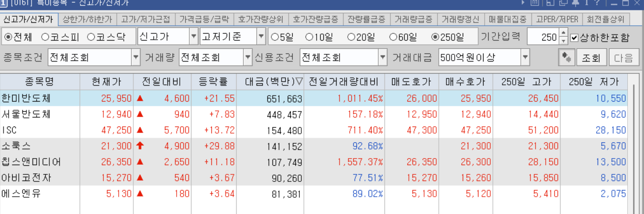The width and height of the screenshot is (644, 214).
Task: Select the 코스닥 radio button
Action: point(92,37)
